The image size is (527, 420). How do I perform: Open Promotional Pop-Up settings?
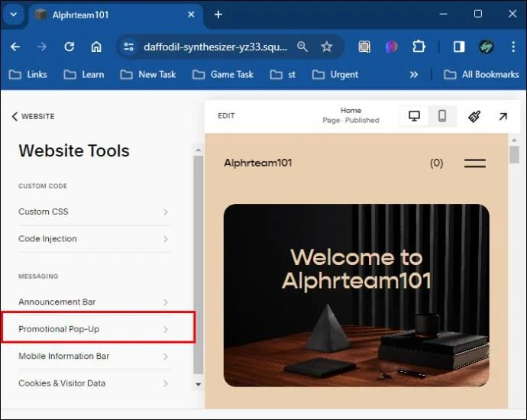(x=95, y=329)
